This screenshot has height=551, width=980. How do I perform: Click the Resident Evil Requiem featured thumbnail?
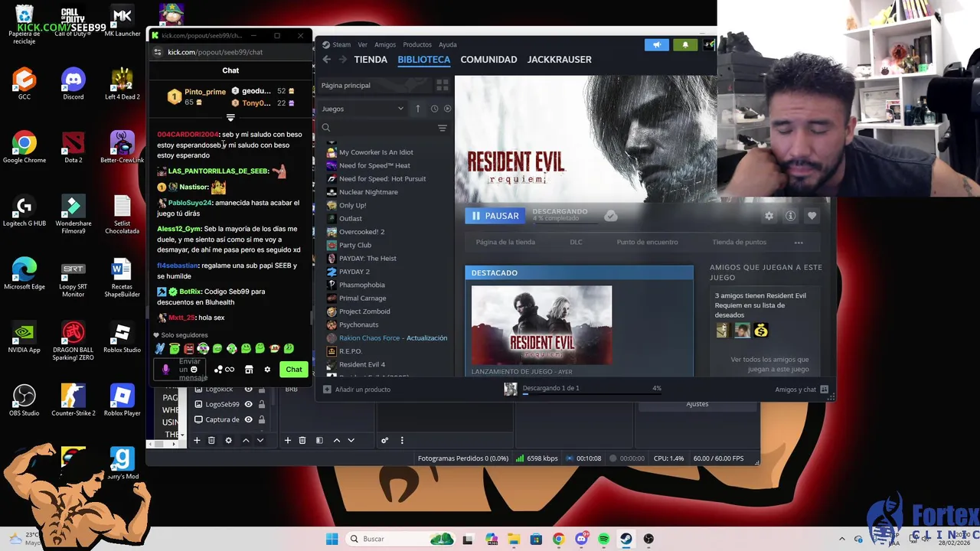click(541, 325)
